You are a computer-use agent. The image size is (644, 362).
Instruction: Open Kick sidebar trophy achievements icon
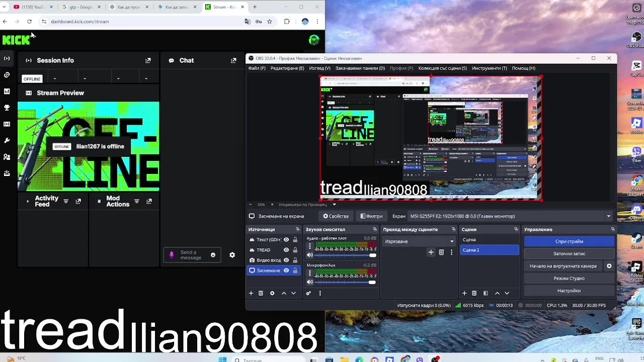pos(7,108)
